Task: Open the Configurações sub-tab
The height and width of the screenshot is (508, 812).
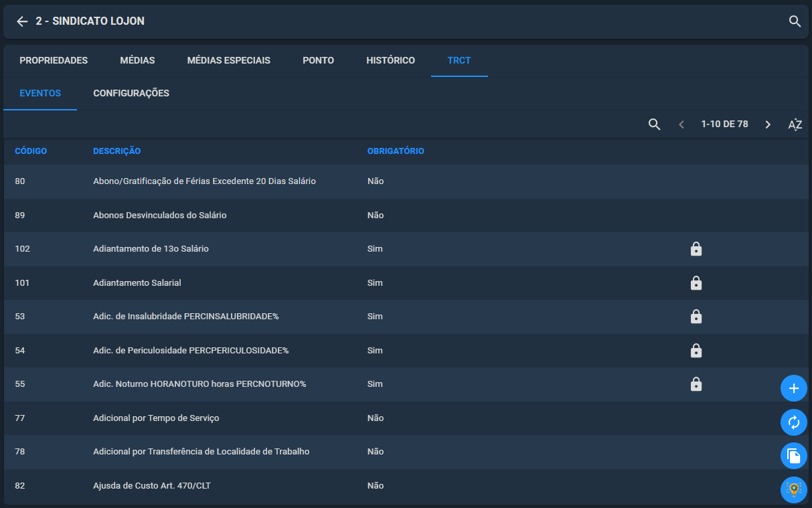Action: coord(131,93)
